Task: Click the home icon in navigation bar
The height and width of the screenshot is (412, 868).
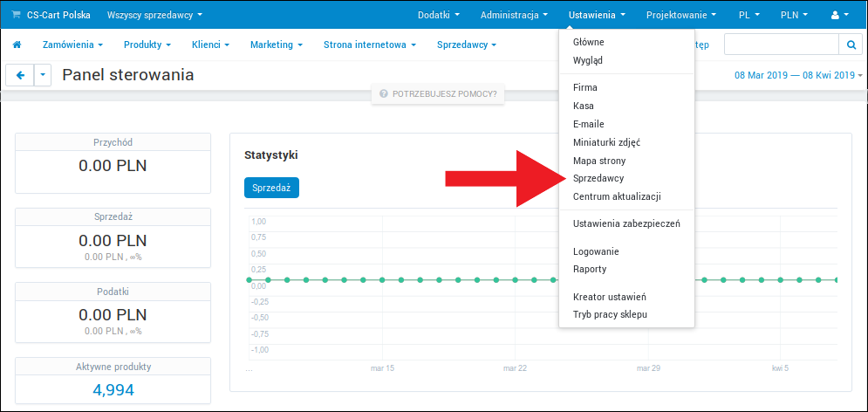Action: [x=17, y=45]
